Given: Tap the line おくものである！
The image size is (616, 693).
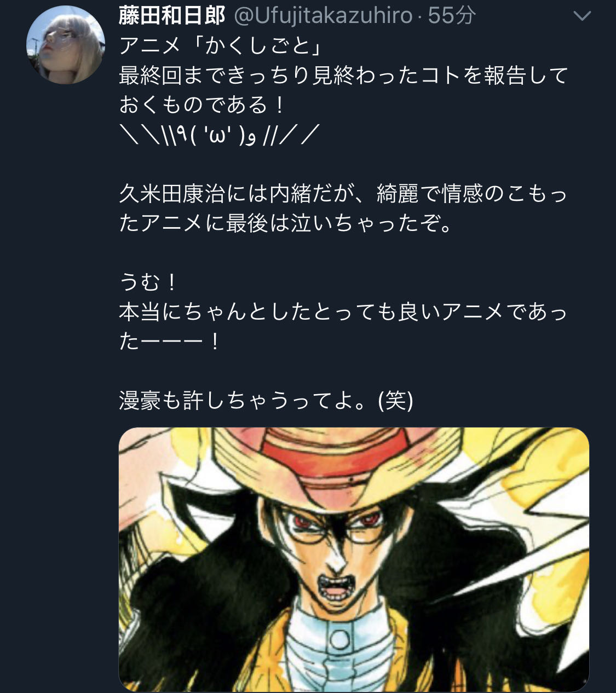Looking at the screenshot, I should [202, 105].
